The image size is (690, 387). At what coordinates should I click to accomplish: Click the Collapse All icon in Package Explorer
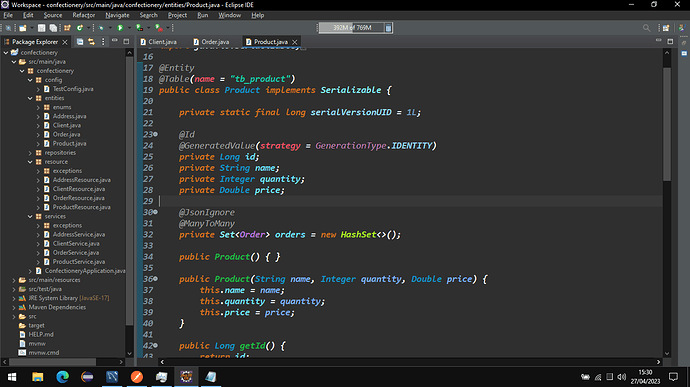pos(80,41)
